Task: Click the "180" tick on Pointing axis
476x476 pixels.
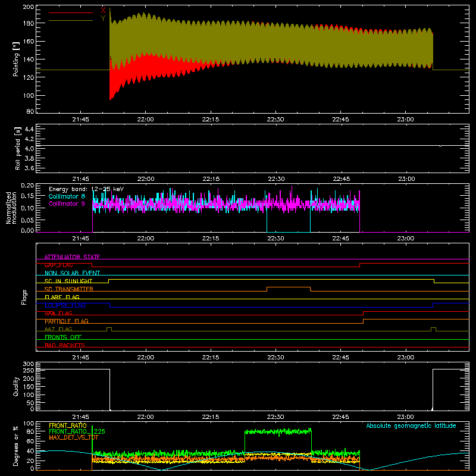Action: (x=29, y=23)
